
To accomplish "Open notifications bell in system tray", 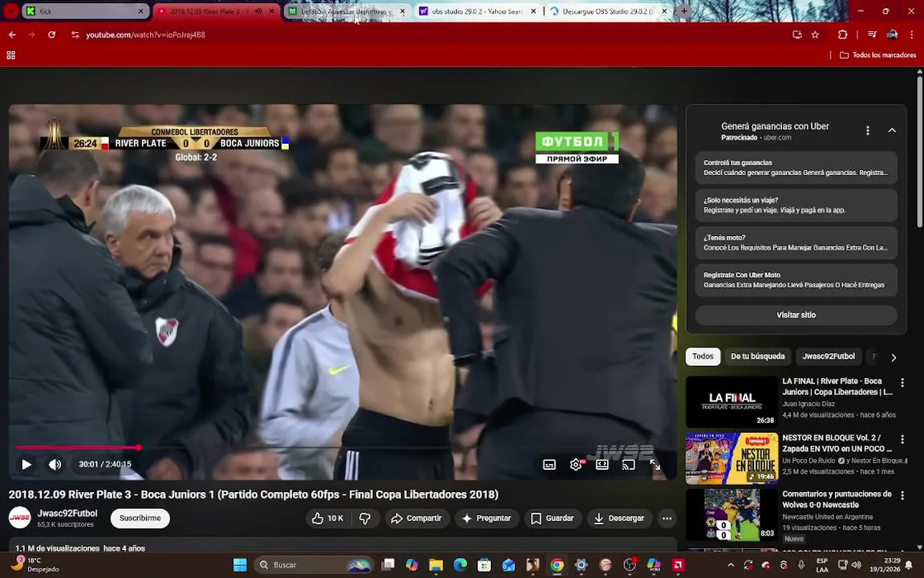I will point(909,565).
